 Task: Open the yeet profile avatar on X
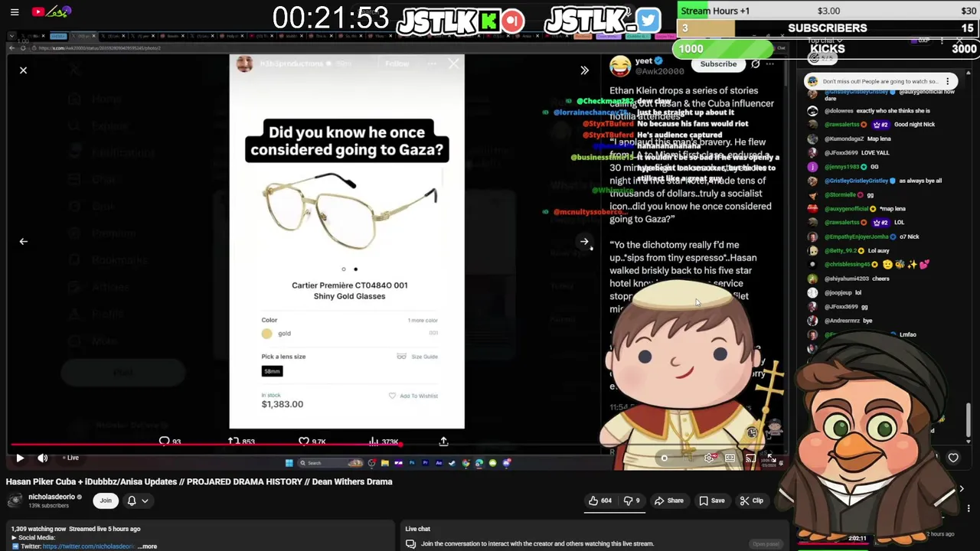tap(620, 65)
